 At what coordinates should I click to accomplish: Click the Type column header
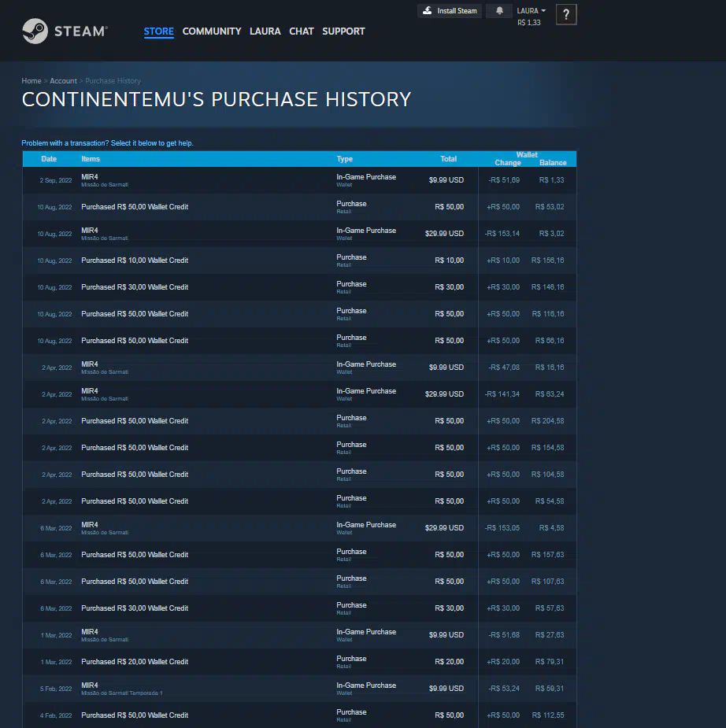click(345, 159)
